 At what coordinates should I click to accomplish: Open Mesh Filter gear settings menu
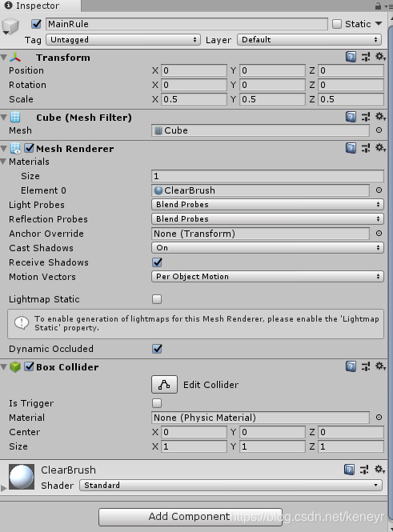[x=380, y=117]
